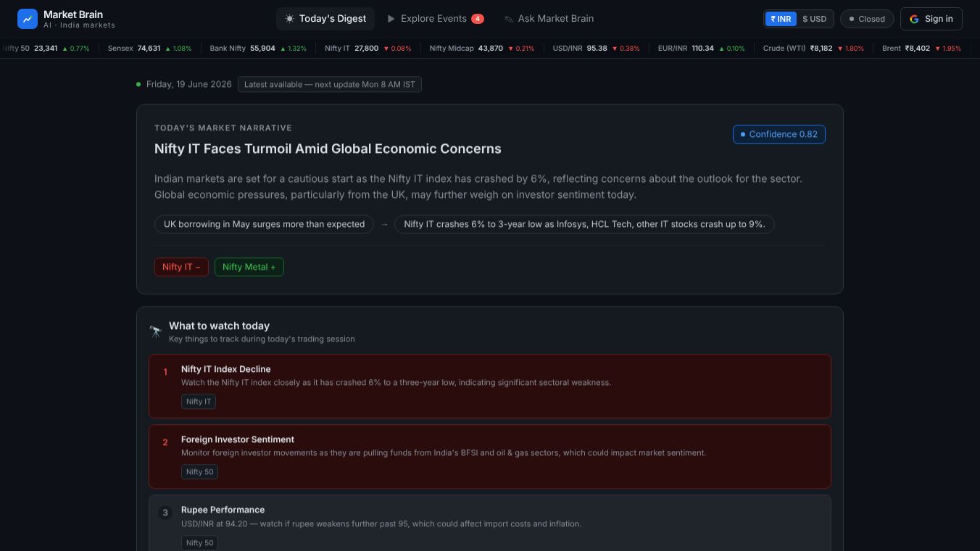
Task: Click the Explore Events notification badge
Action: click(478, 19)
